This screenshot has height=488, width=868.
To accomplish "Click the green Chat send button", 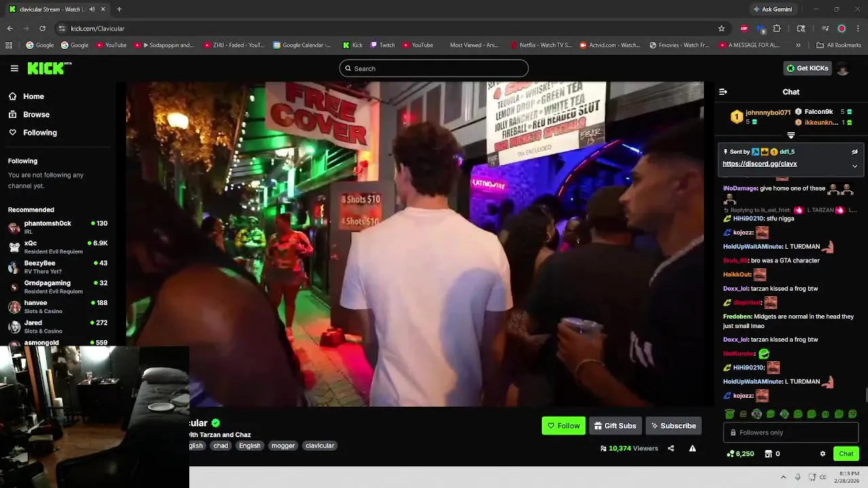I will point(846,453).
